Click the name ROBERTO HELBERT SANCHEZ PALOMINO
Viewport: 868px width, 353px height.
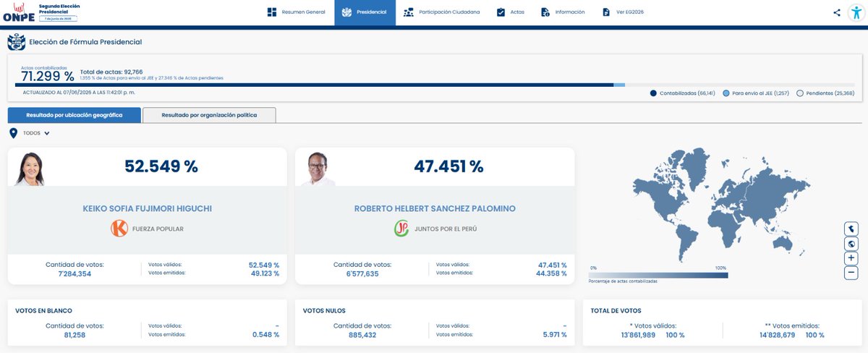tap(435, 208)
